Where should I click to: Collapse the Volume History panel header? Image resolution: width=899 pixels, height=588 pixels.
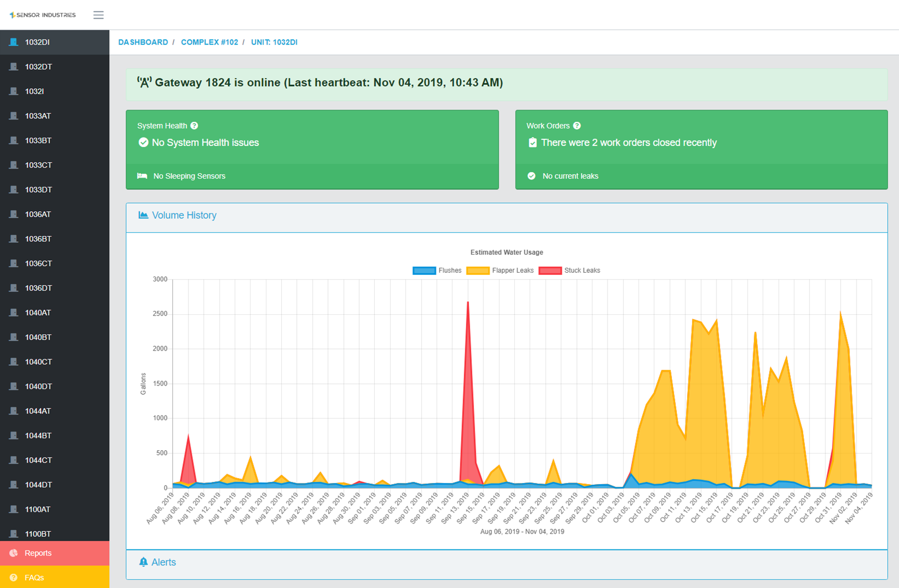click(x=507, y=218)
